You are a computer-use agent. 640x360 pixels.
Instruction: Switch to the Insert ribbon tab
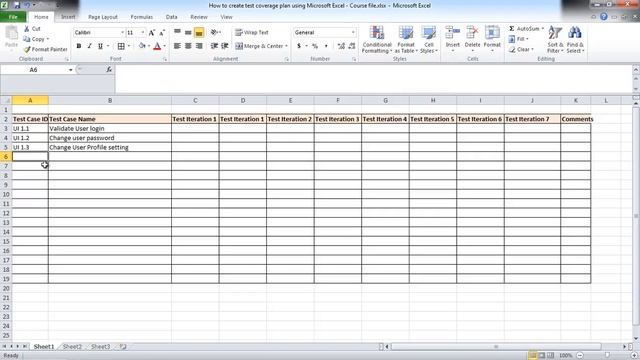click(68, 17)
